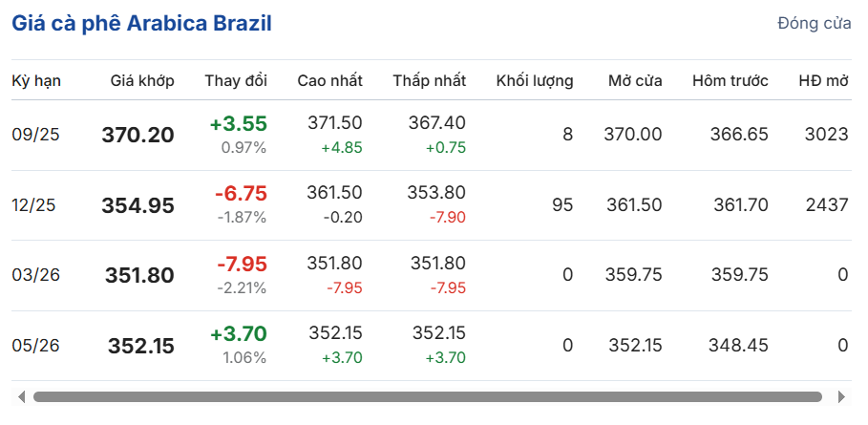Click the HĐ mở column header
Viewport: 868px width, 425px height.
coord(823,81)
